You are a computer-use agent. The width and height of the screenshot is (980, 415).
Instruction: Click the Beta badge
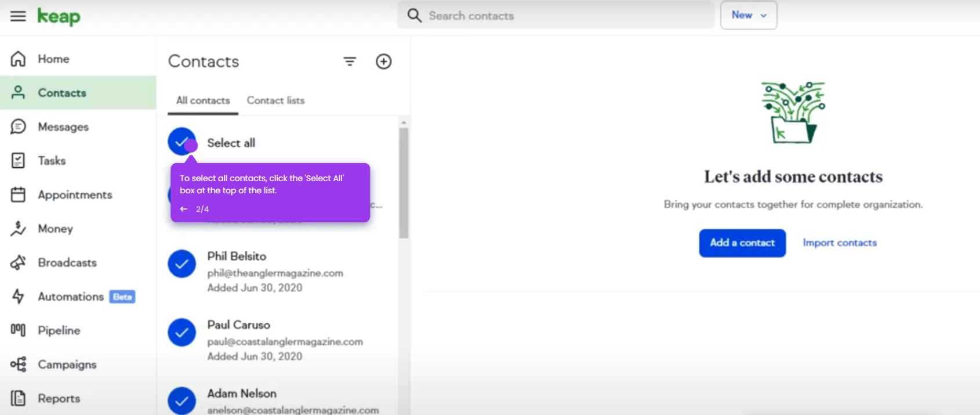pos(122,297)
